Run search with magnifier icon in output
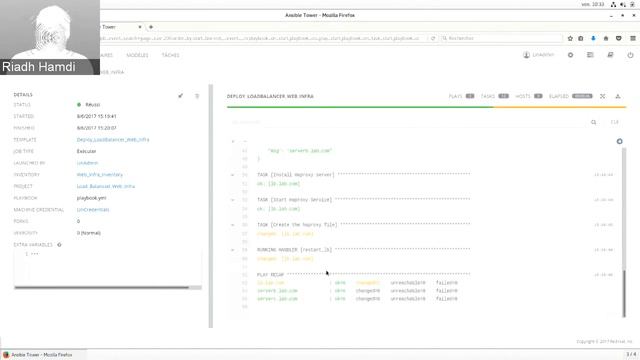The image size is (640, 360). pos(593,122)
